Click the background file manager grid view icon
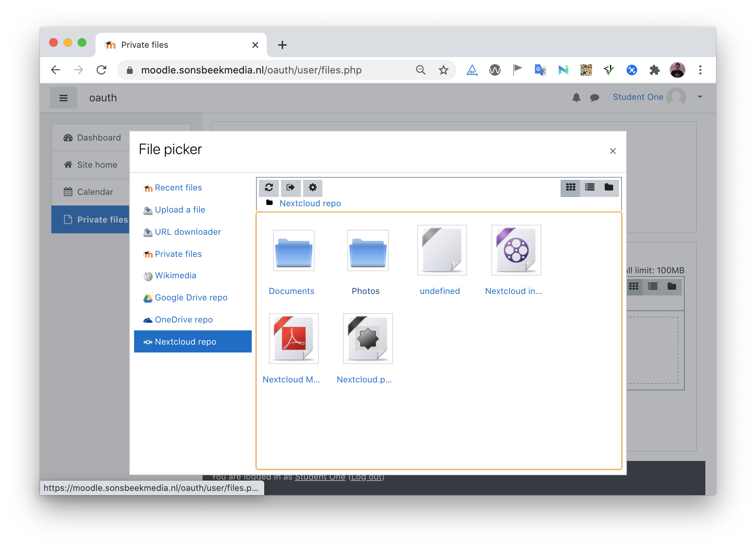The width and height of the screenshot is (756, 548). 634,286
